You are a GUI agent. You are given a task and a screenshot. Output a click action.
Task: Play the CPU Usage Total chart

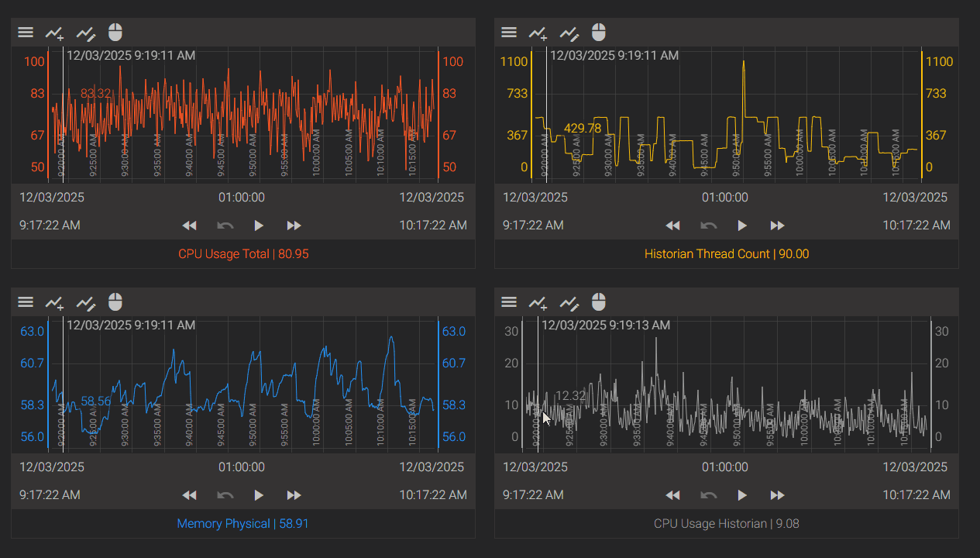[x=259, y=226]
